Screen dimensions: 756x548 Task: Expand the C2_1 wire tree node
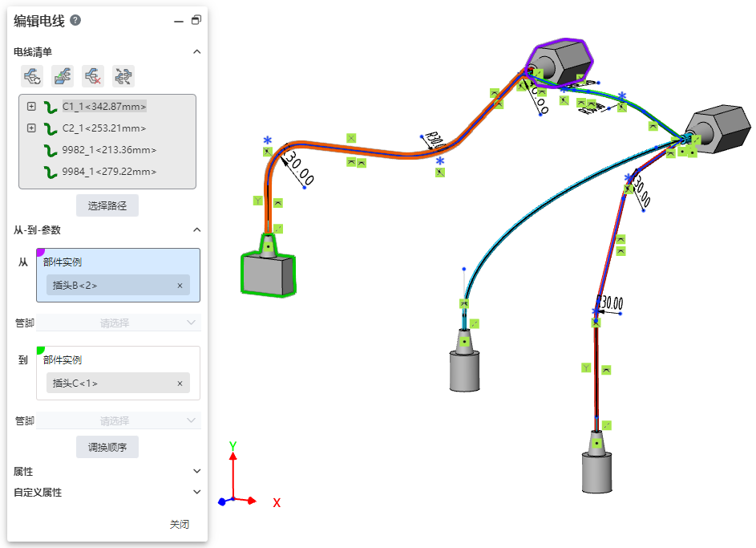[31, 128]
